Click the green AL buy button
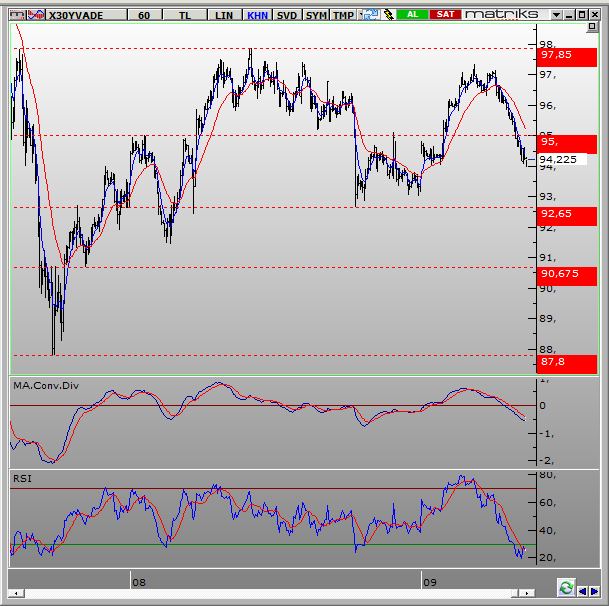This screenshot has width=609, height=606. [412, 14]
